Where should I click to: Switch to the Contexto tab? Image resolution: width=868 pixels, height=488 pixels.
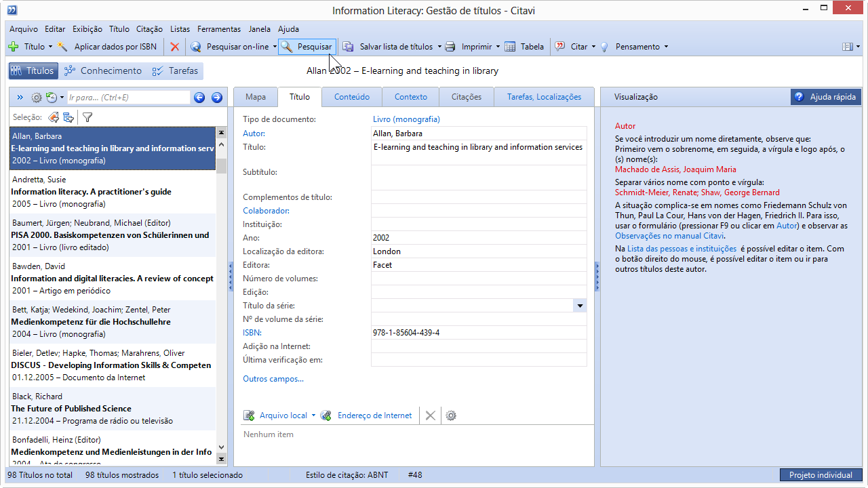(411, 97)
